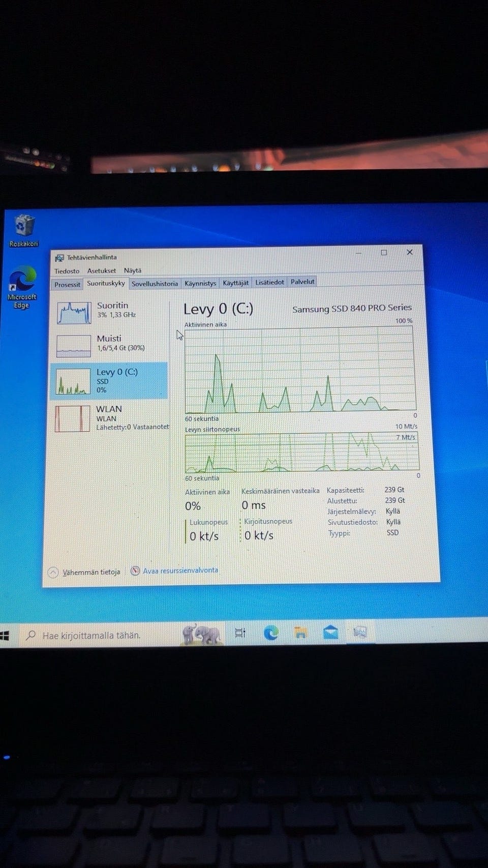Viewport: 488px width, 868px height.
Task: Click the Kapasiteetti 239 Gt value
Action: (394, 490)
